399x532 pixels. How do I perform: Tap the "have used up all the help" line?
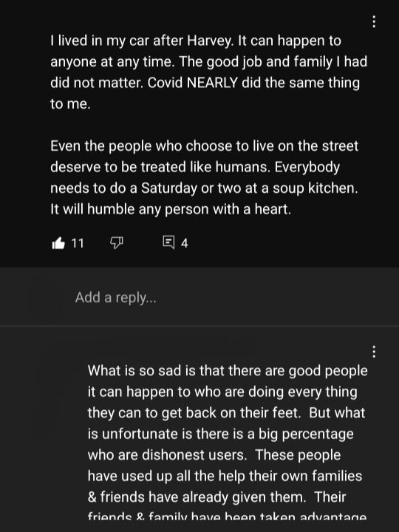(x=225, y=476)
